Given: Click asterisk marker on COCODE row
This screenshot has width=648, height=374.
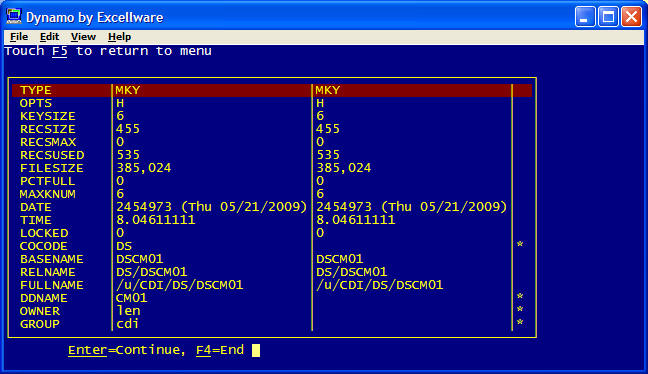Looking at the screenshot, I should pos(520,245).
